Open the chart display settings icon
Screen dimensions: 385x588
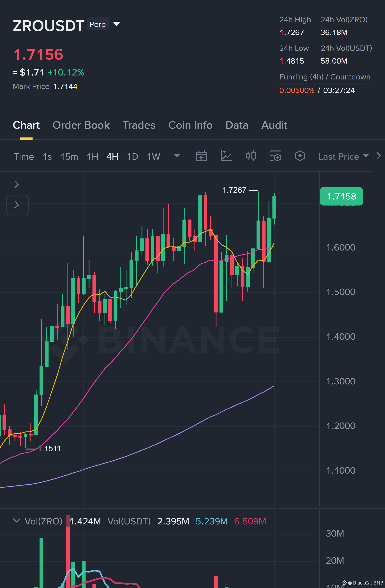(275, 156)
